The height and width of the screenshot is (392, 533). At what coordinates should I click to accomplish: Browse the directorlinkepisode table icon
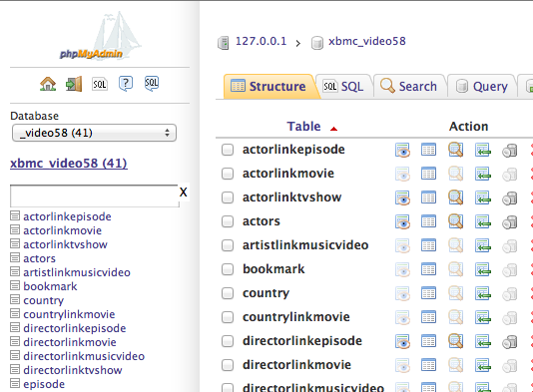click(x=402, y=341)
